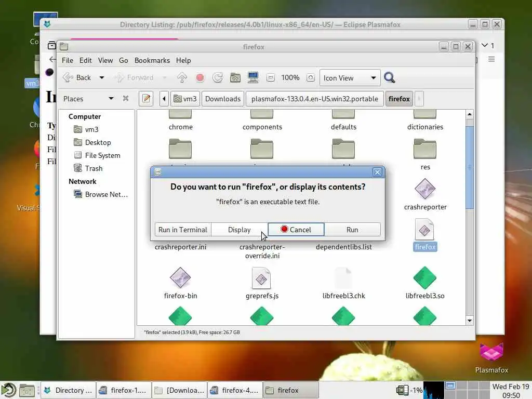Click the file pane scrollbar up arrow
This screenshot has width=532, height=399.
coord(470,114)
